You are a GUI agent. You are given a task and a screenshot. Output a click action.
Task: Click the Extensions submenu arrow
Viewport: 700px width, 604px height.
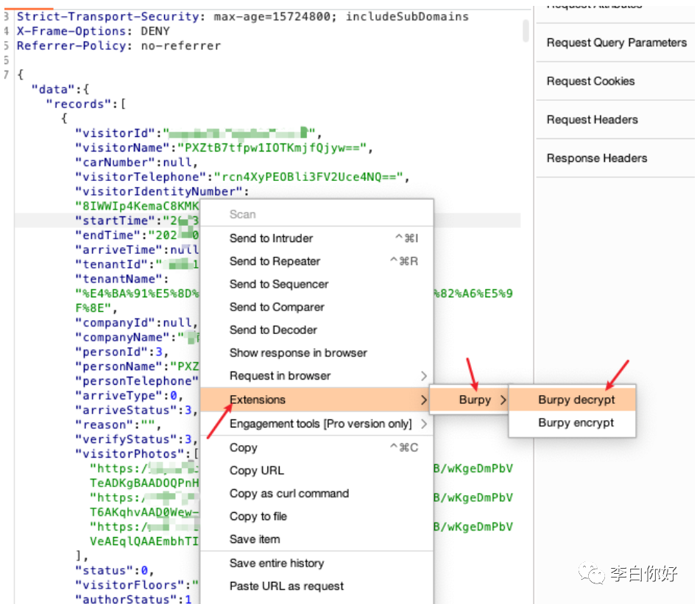(424, 399)
